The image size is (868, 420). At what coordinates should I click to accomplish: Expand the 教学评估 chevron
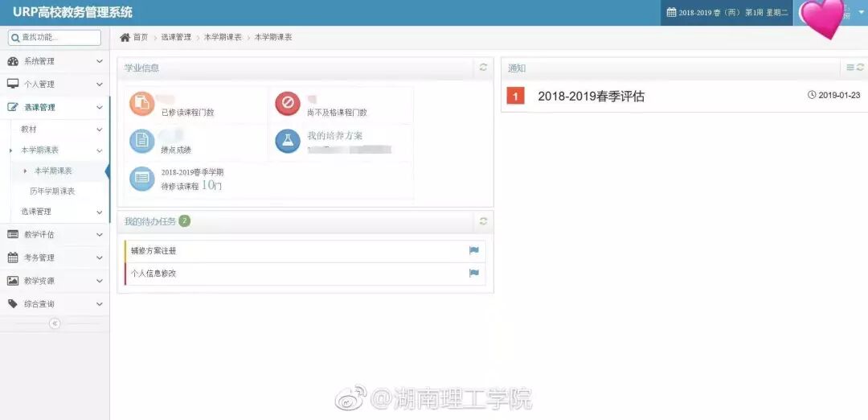tap(100, 234)
